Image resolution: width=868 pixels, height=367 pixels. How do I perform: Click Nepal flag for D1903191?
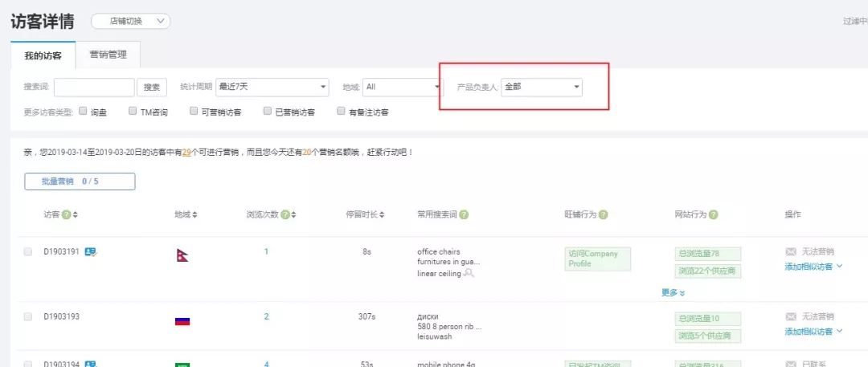pyautogui.click(x=182, y=255)
